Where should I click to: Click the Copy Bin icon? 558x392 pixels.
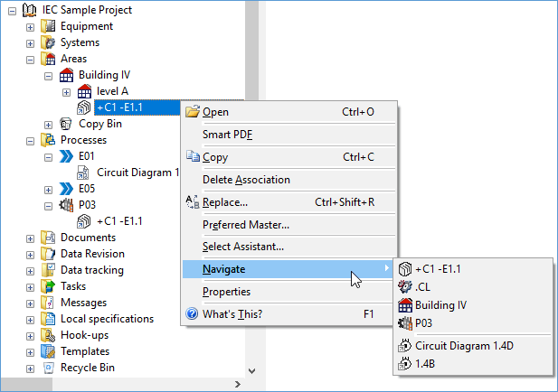pos(66,124)
